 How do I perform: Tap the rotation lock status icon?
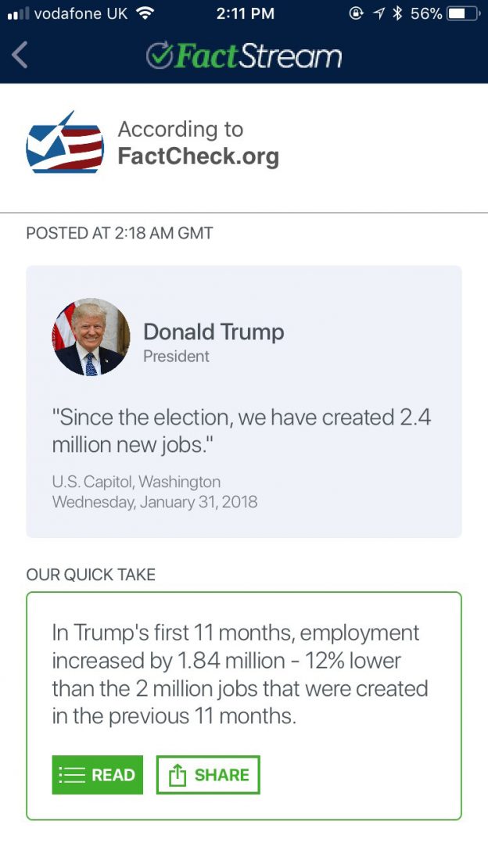pyautogui.click(x=357, y=13)
